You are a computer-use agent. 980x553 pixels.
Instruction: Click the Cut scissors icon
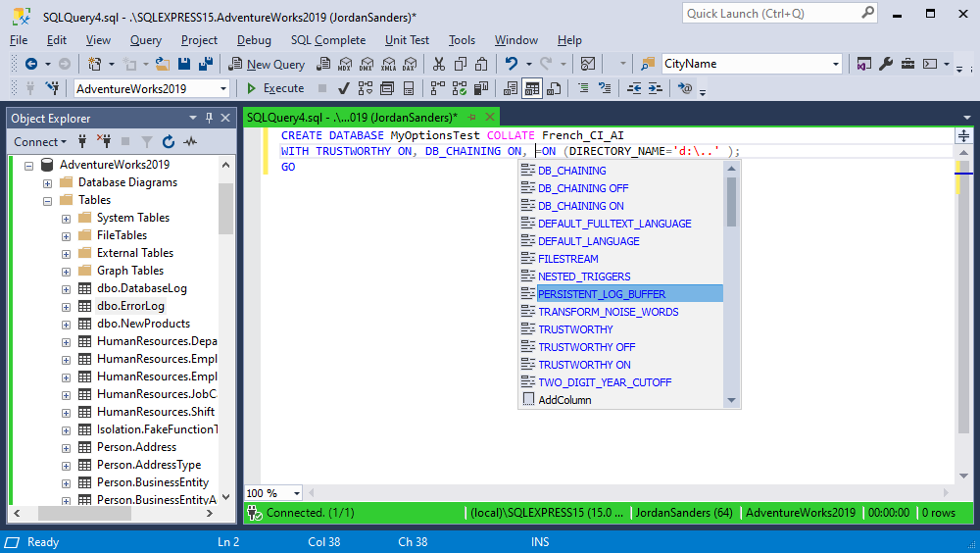pyautogui.click(x=439, y=64)
